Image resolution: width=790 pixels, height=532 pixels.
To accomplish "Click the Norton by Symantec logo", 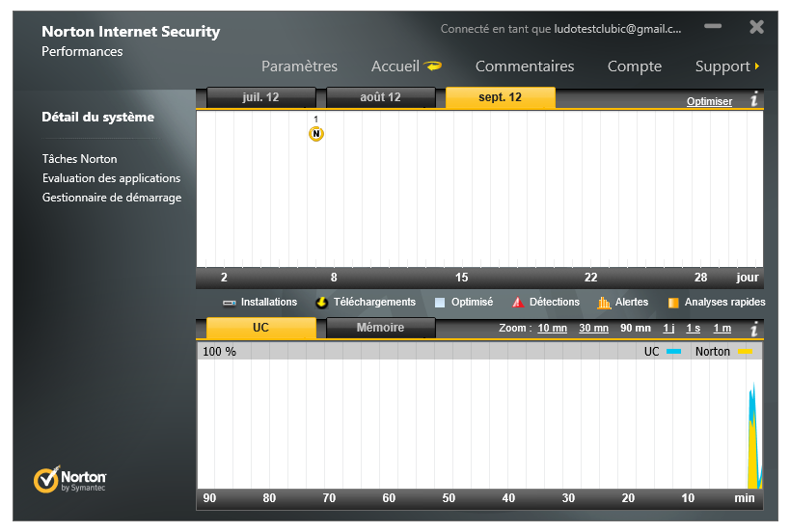I will (x=70, y=479).
